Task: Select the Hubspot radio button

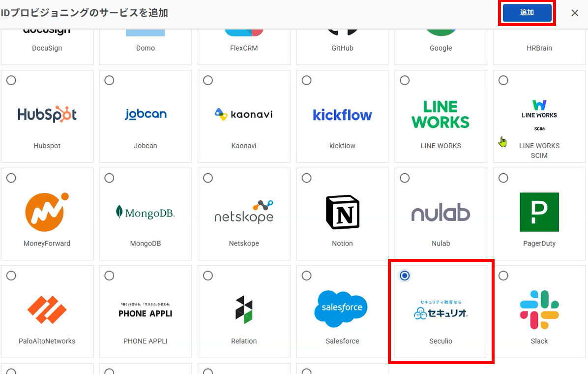Action: pyautogui.click(x=11, y=80)
